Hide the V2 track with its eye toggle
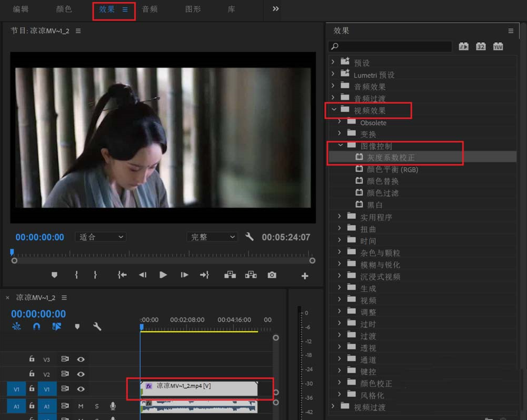Viewport: 527px width, 420px height. [x=81, y=374]
